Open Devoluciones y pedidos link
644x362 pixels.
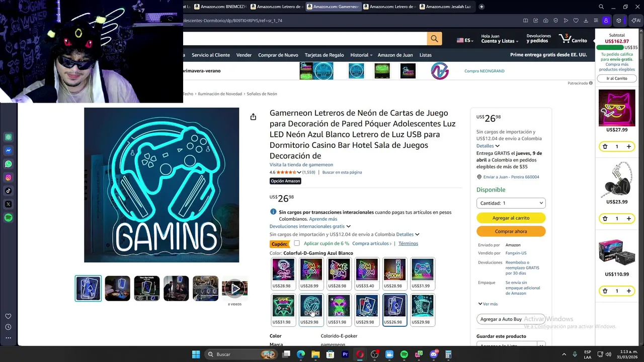[x=538, y=39]
